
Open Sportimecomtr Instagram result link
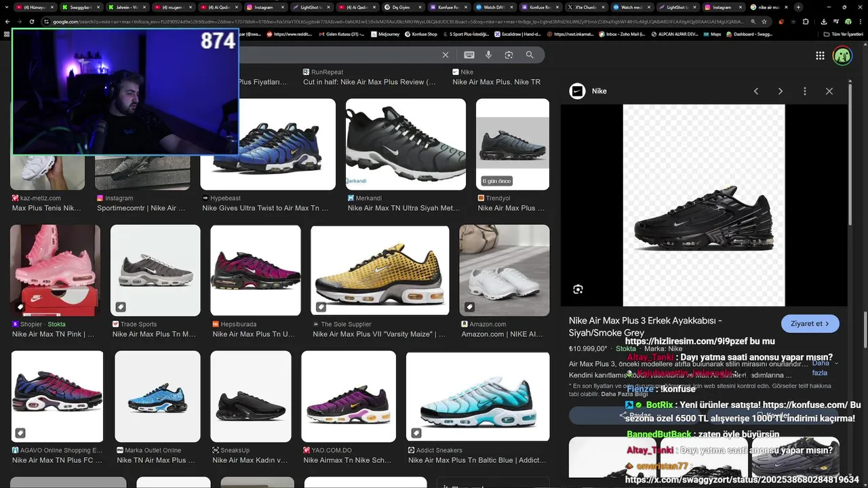point(141,208)
